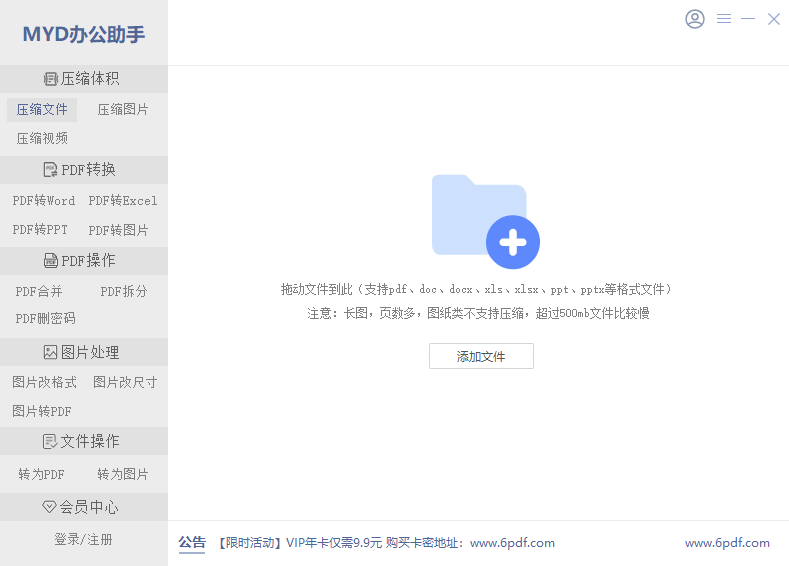The image size is (789, 566).
Task: Open the hamburger menu icon
Action: 724,19
